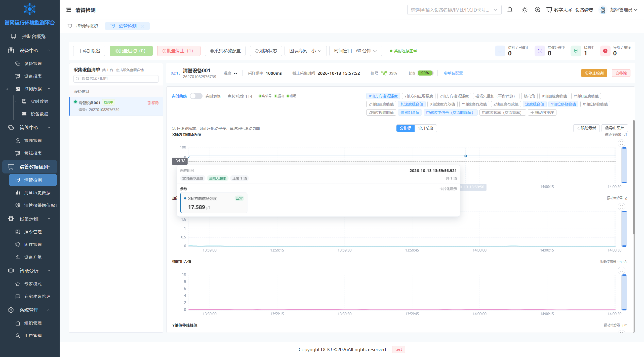Open 数字大屏 screen icon
This screenshot has width=644, height=357.
pyautogui.click(x=549, y=10)
